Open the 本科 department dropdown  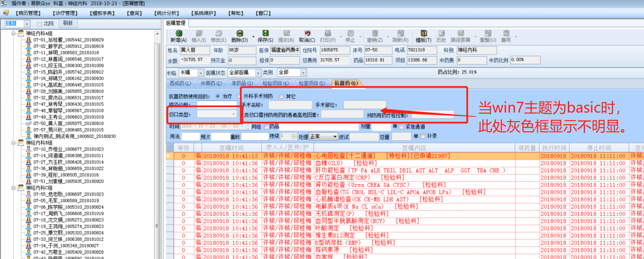pos(27,24)
